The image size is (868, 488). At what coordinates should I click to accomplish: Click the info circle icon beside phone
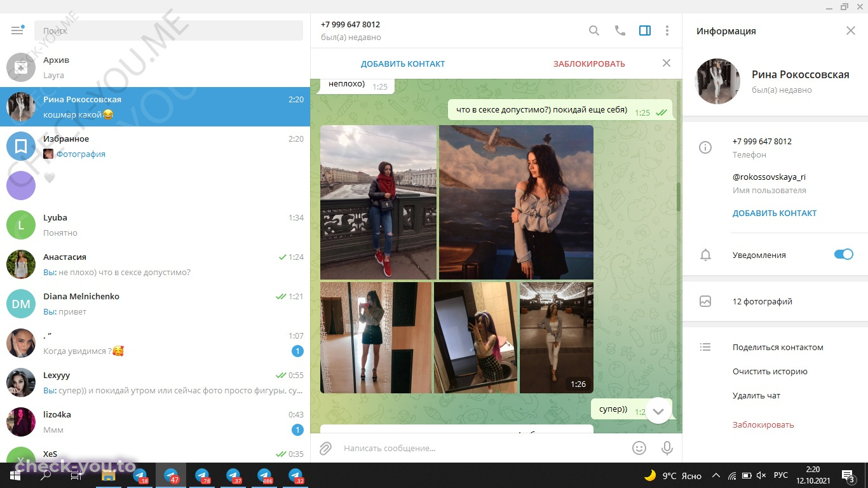[x=705, y=147]
